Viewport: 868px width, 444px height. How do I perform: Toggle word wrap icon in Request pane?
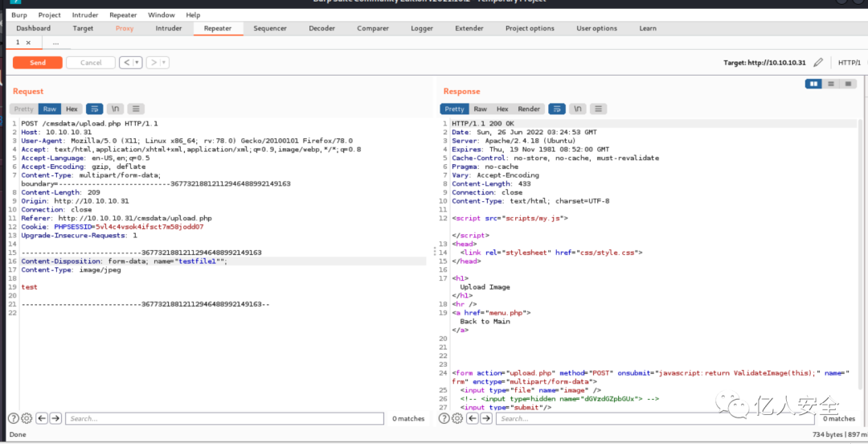[x=95, y=109]
